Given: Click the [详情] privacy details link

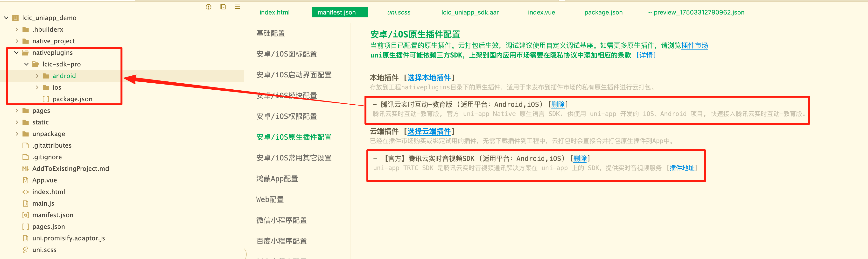Looking at the screenshot, I should click(646, 55).
